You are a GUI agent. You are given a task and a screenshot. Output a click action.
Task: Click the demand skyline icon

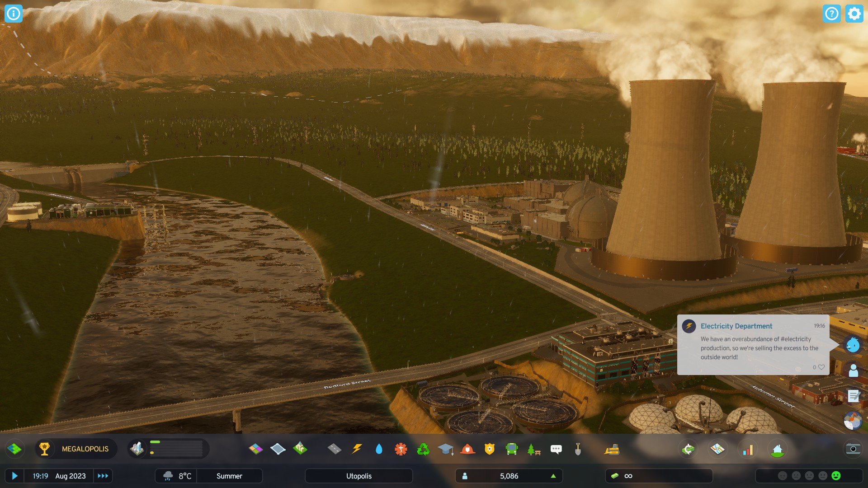coord(137,449)
